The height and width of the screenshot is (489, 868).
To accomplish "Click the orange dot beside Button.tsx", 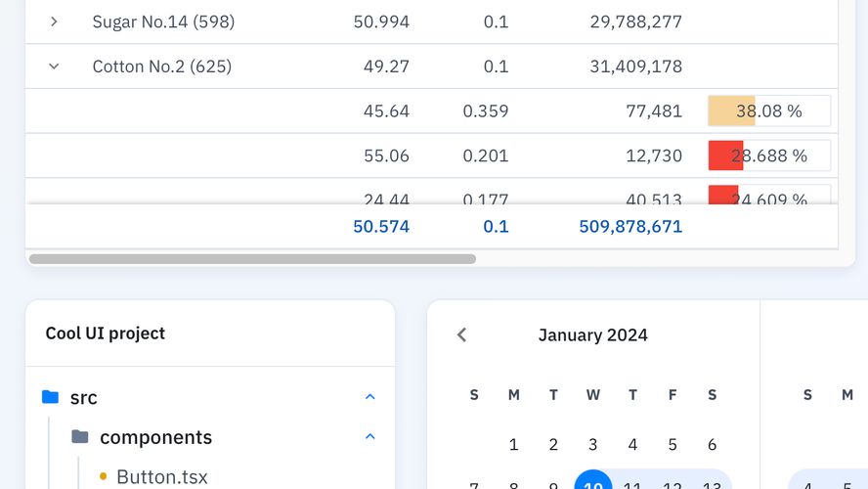I will [104, 476].
